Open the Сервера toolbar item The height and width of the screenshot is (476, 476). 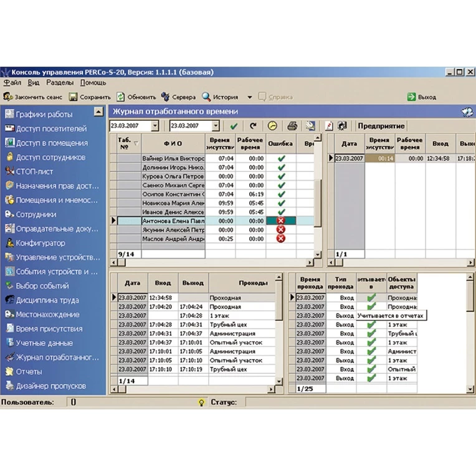pyautogui.click(x=178, y=97)
